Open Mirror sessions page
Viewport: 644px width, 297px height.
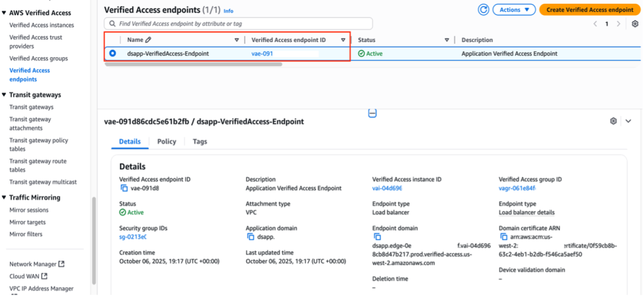(29, 210)
